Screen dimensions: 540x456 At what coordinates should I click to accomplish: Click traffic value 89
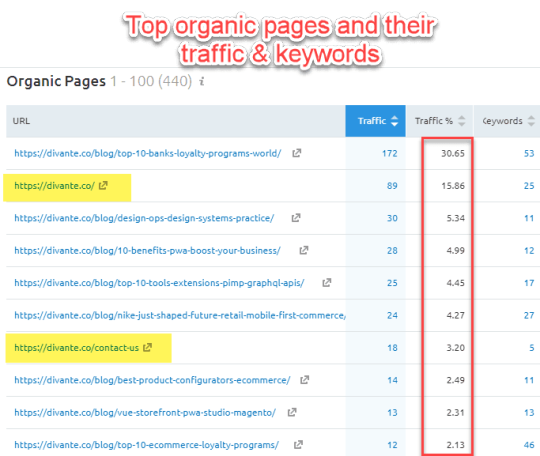point(392,186)
